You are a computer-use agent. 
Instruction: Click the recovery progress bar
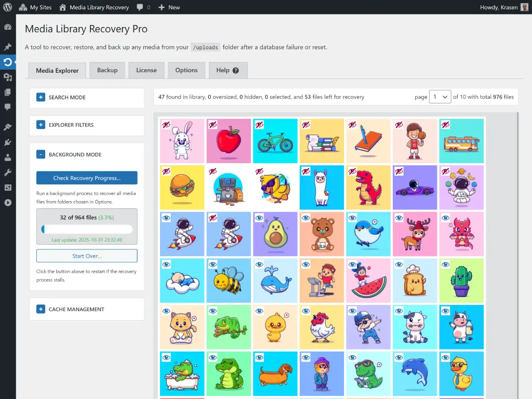coord(86,228)
